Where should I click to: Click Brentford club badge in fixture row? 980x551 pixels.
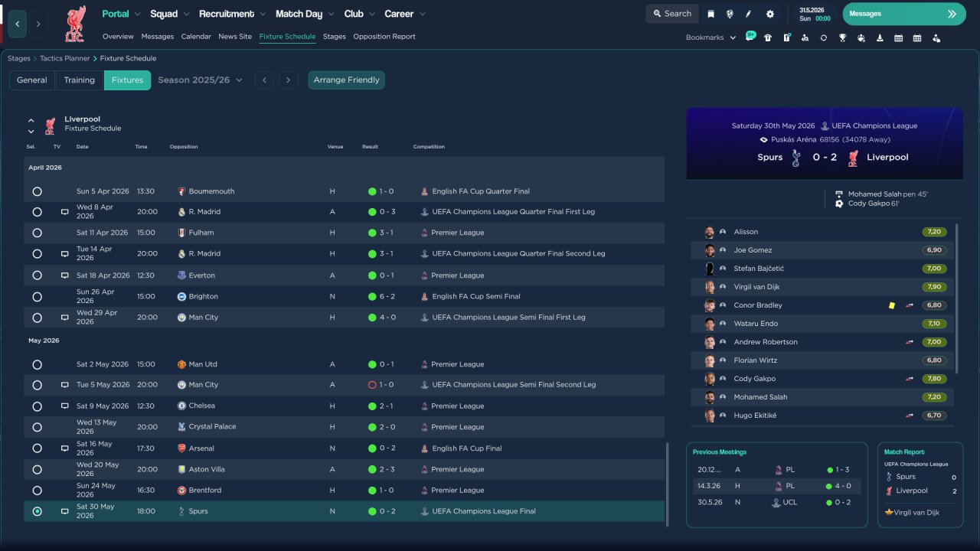181,491
